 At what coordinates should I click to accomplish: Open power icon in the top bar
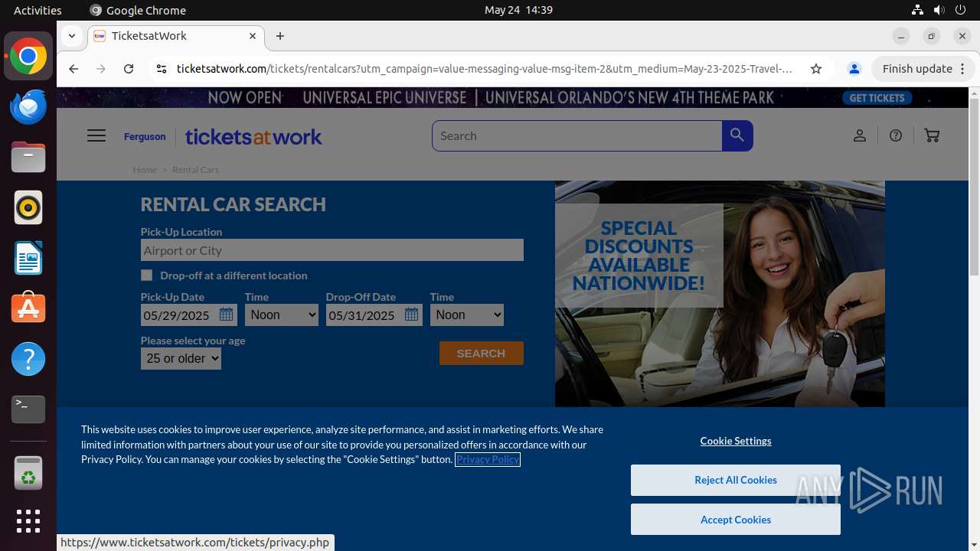[x=961, y=10]
